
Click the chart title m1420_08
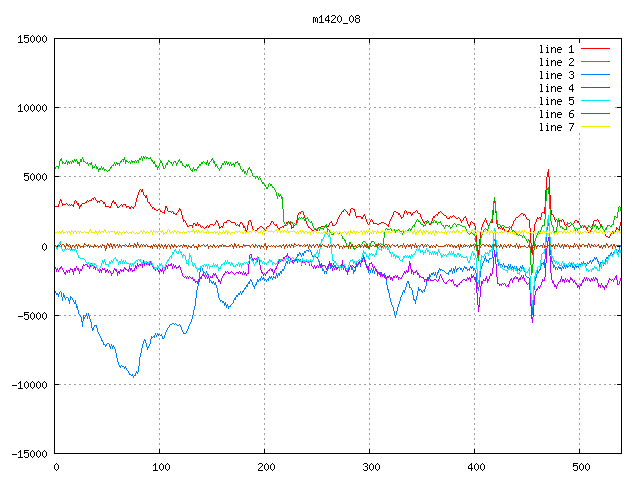[x=336, y=18]
